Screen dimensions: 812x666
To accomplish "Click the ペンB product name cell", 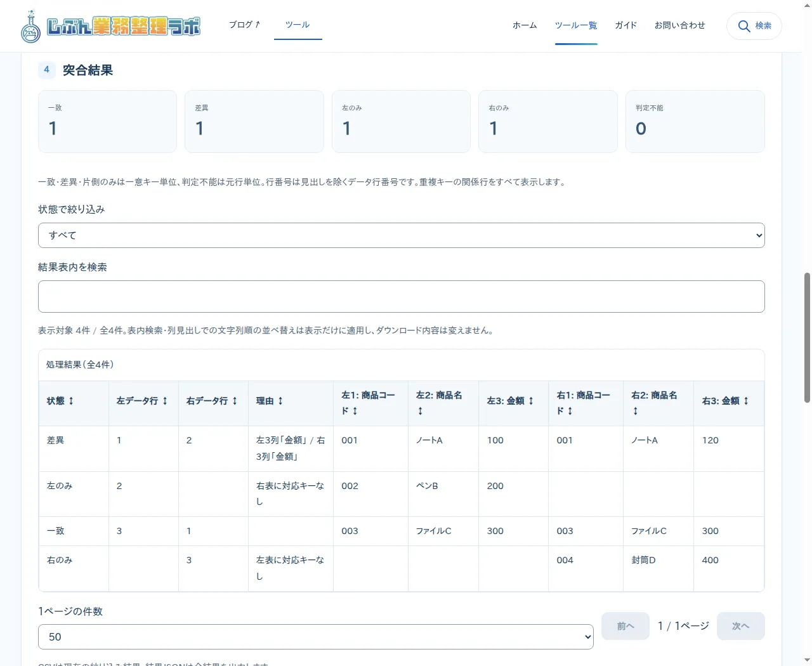I will click(x=443, y=494).
